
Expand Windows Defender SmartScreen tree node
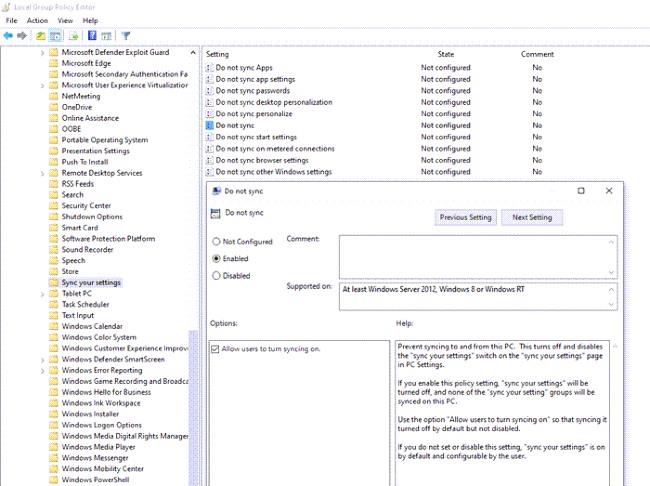pyautogui.click(x=42, y=360)
